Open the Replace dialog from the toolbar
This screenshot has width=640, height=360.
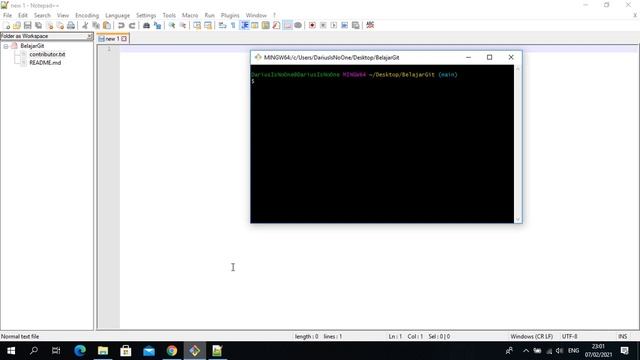(x=157, y=25)
